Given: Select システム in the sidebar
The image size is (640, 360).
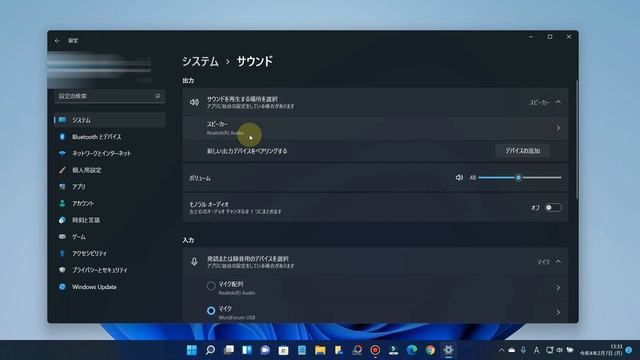Looking at the screenshot, I should click(110, 120).
